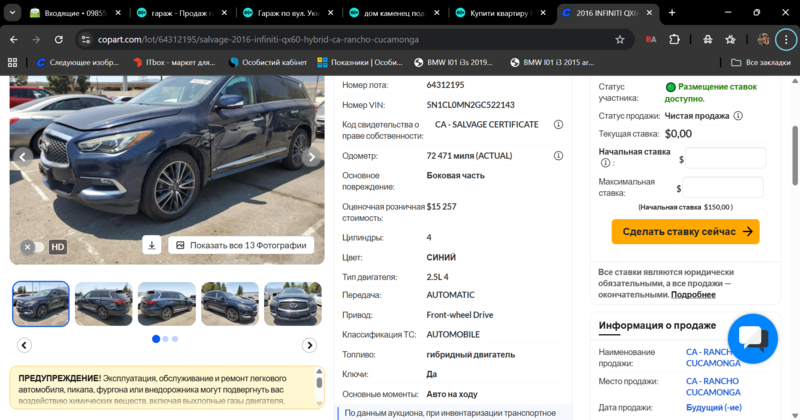Click the red BA extension icon
Viewport: 800px width, 420px height.
[651, 39]
